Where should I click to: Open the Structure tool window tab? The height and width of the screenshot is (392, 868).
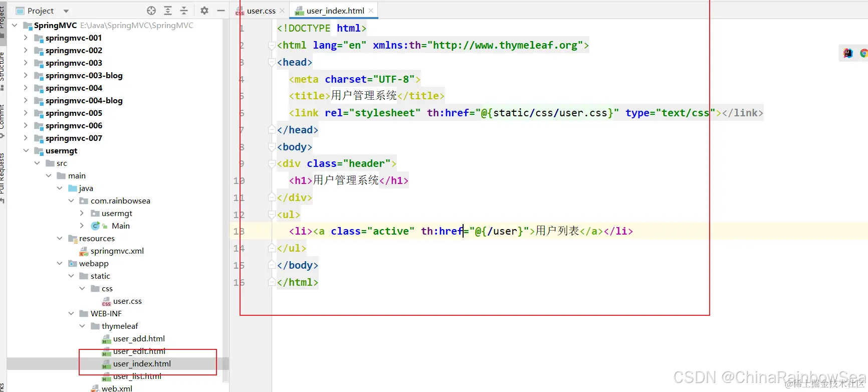point(3,71)
